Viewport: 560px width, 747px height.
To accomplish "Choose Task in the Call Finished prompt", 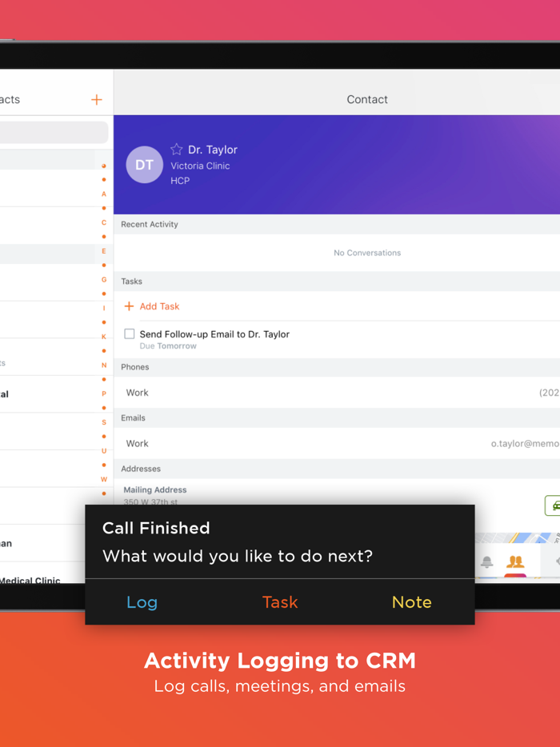I will pos(280,602).
